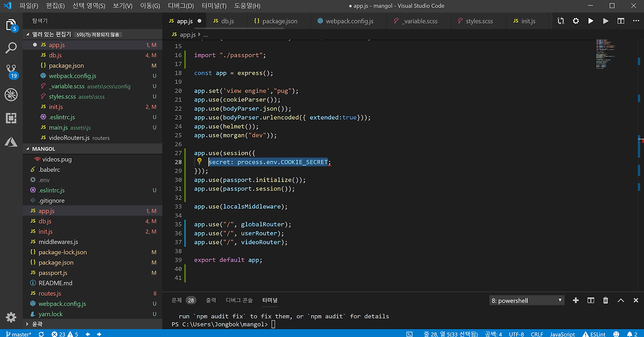The height and width of the screenshot is (337, 644).
Task: Change language mode via JavaScript status item
Action: [562, 334]
